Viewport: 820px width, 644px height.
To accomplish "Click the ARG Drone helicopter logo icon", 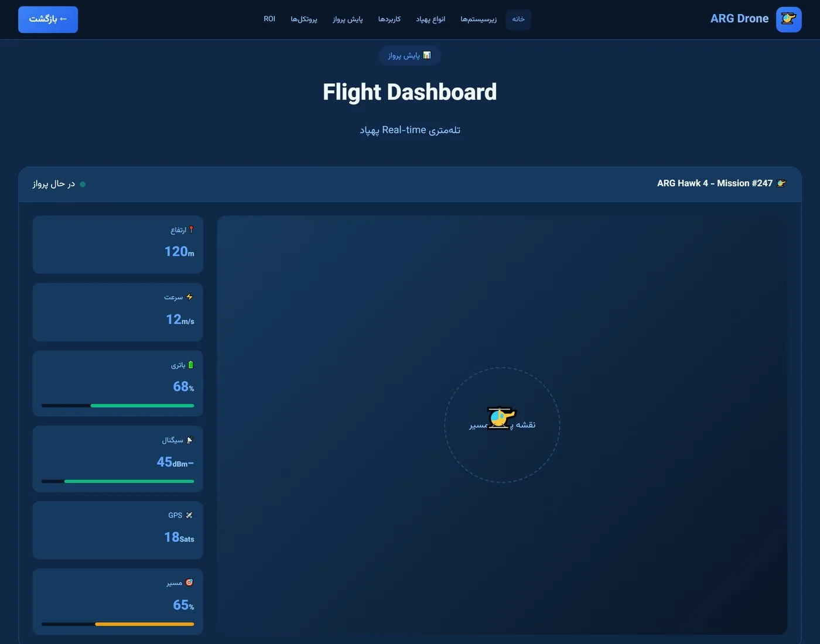I will coord(788,19).
